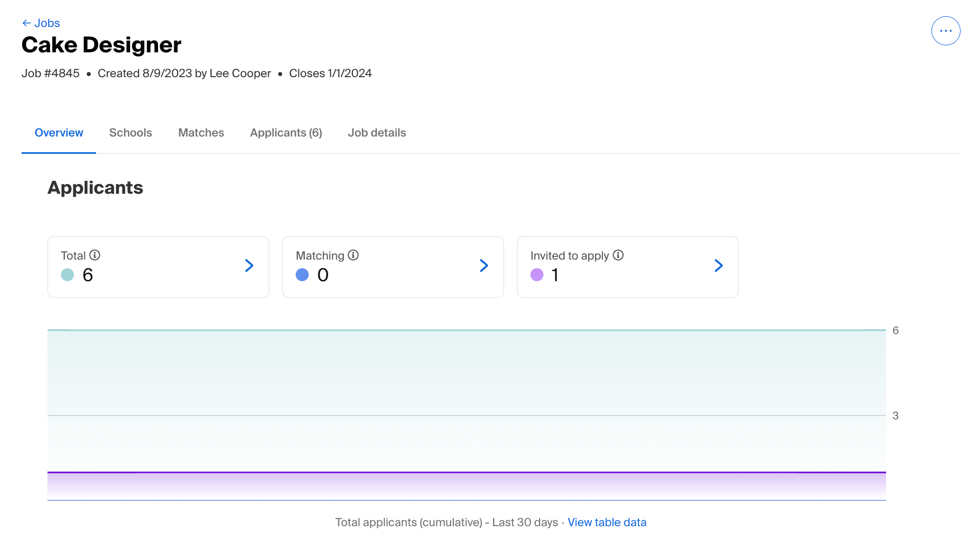Viewport: 980px width, 544px height.
Task: Open the Matching card chevron arrow
Action: [484, 266]
